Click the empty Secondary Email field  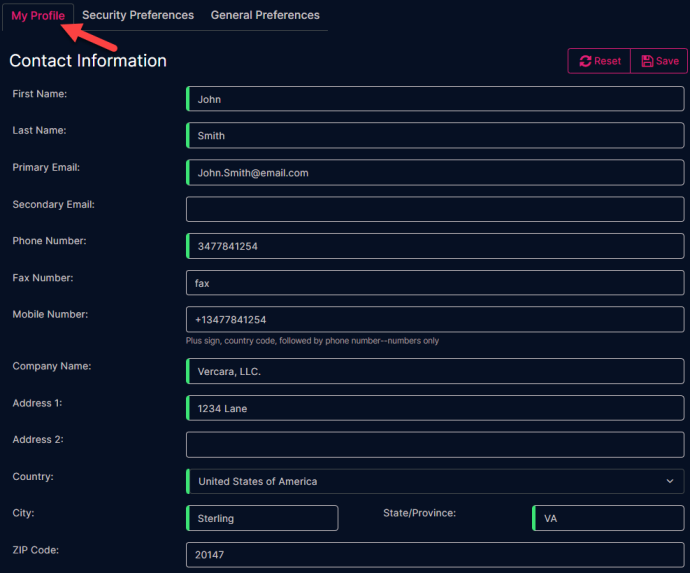435,209
